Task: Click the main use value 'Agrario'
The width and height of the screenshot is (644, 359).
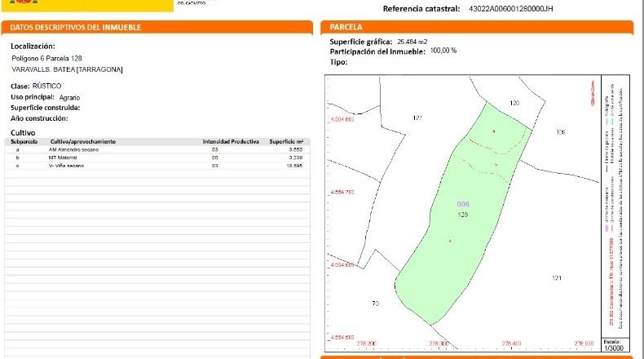Action: 69,97
